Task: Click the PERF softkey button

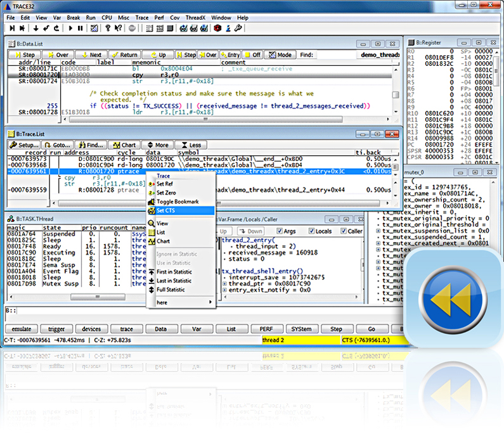Action: point(266,329)
